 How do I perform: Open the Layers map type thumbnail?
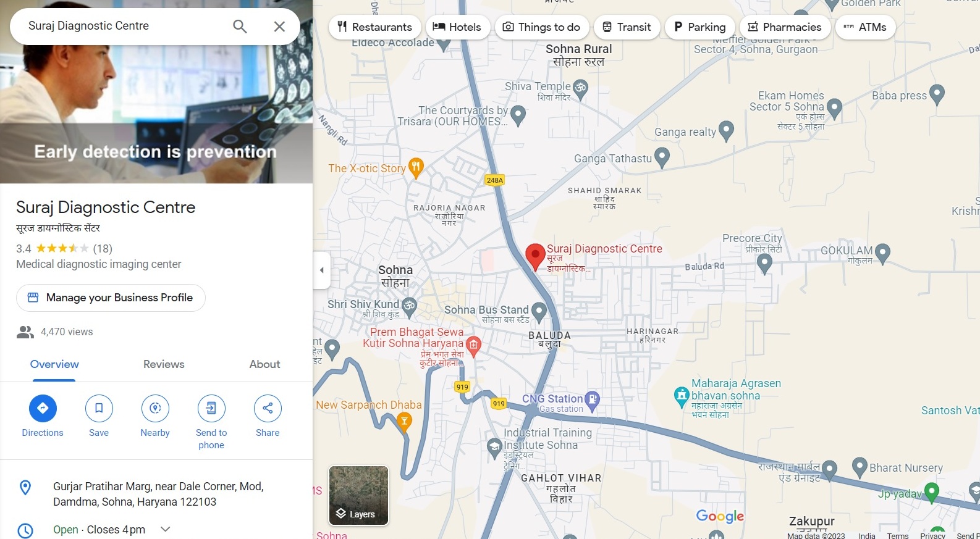coord(358,496)
